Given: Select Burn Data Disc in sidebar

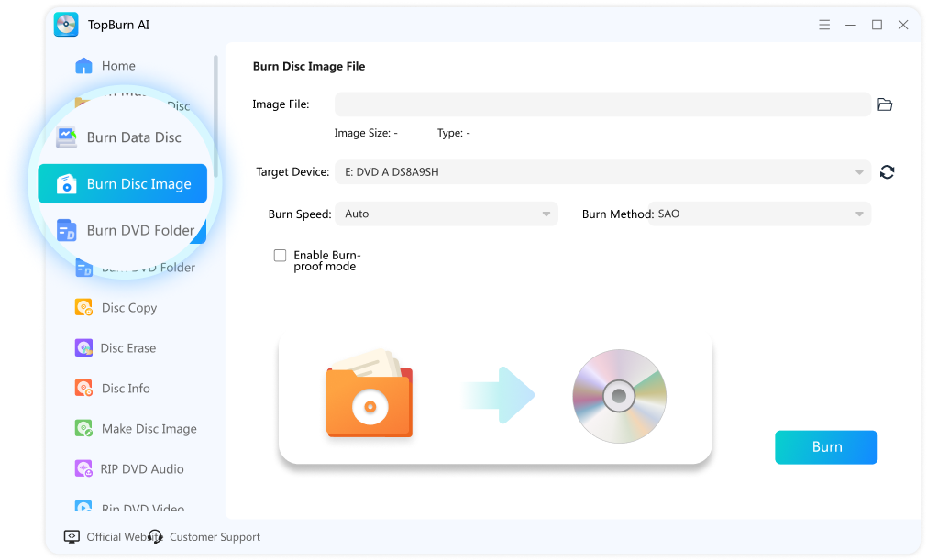Looking at the screenshot, I should [133, 137].
